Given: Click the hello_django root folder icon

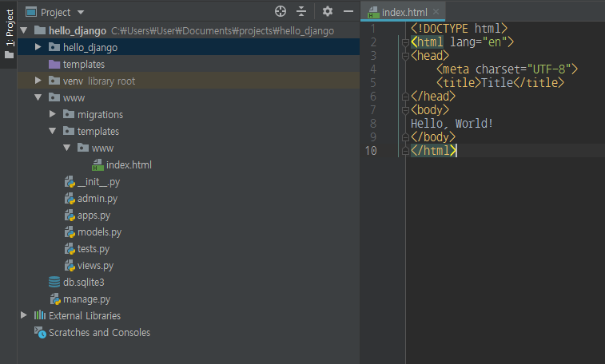Looking at the screenshot, I should pos(40,30).
